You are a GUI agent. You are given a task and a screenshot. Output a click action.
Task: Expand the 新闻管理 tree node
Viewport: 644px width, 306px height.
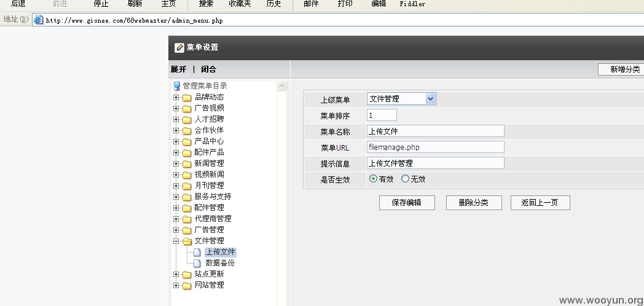click(x=176, y=164)
